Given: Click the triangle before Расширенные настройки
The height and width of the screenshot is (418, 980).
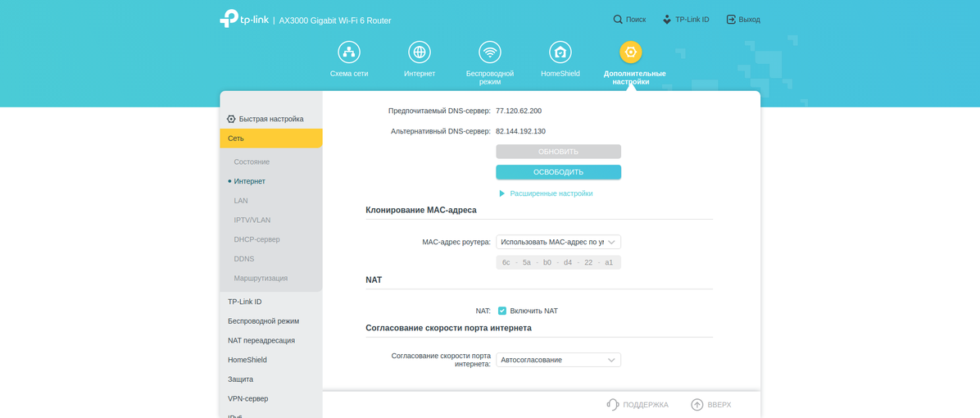Looking at the screenshot, I should tap(501, 193).
